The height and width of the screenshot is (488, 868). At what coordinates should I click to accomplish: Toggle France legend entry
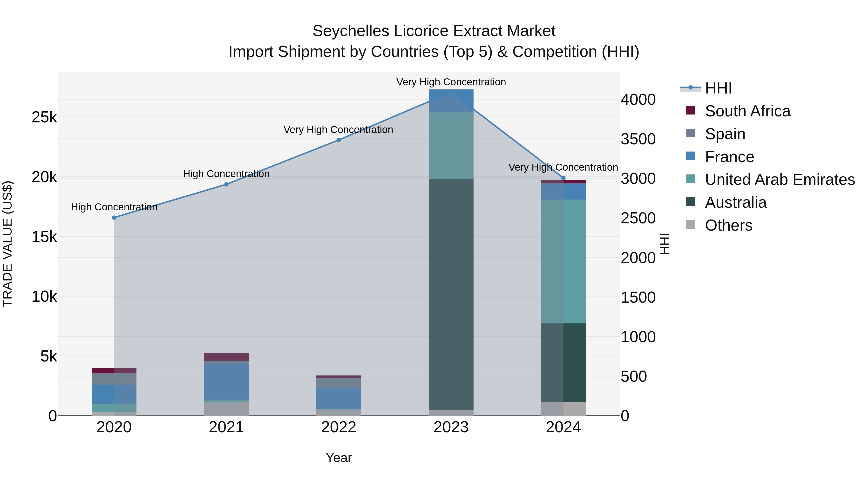(720, 157)
